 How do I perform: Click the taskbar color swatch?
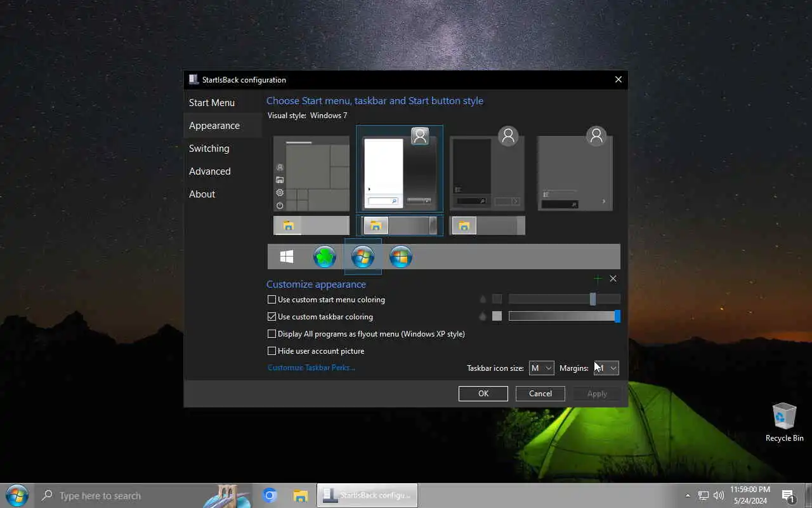497,316
